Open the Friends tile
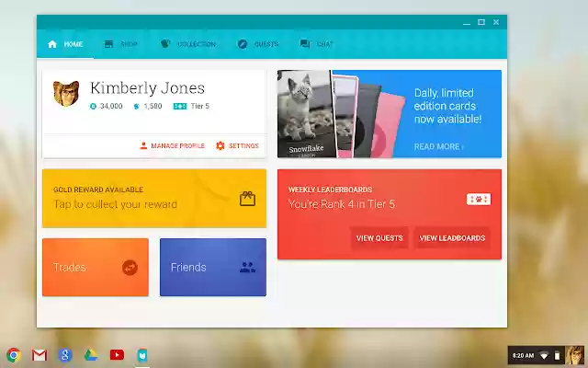588x368 pixels. (x=213, y=267)
